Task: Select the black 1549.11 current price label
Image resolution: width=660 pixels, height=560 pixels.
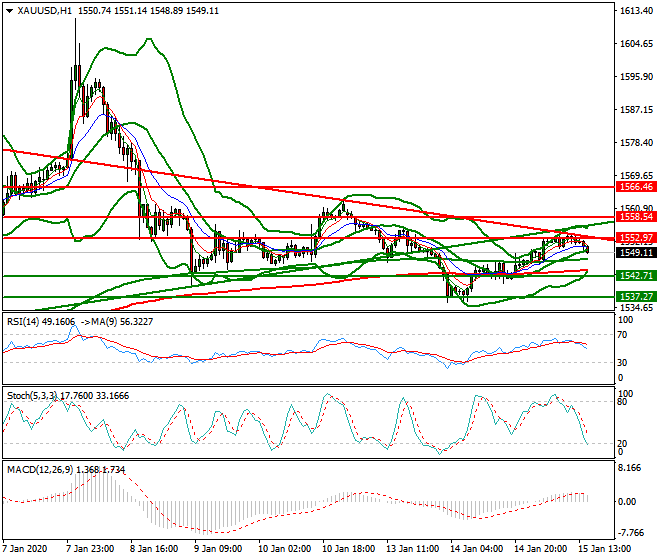Action: tap(636, 253)
